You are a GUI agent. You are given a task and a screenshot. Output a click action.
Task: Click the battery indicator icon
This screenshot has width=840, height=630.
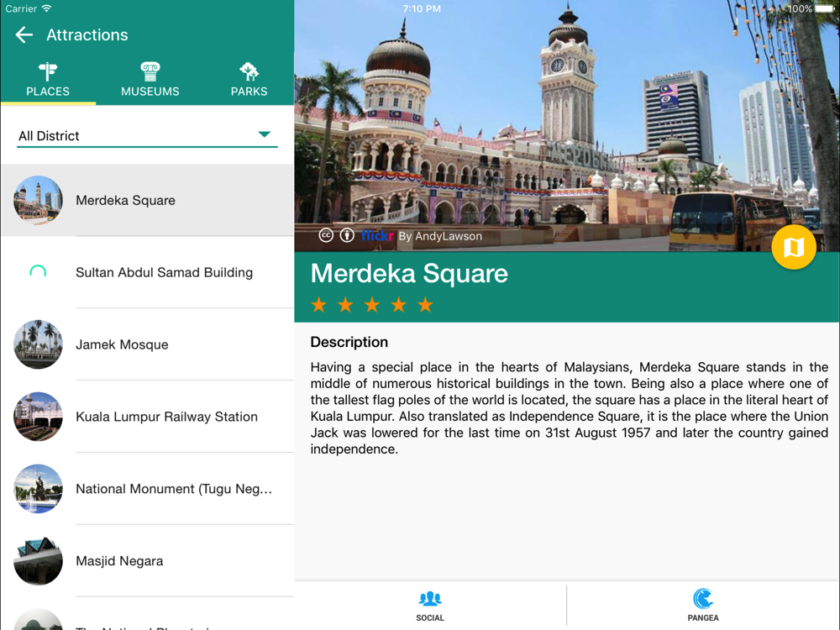click(826, 8)
